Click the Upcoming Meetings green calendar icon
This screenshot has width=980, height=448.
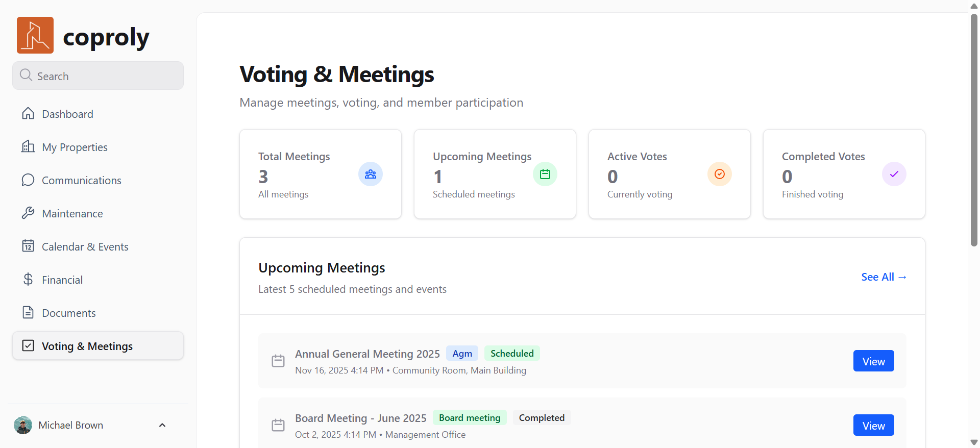pyautogui.click(x=545, y=174)
